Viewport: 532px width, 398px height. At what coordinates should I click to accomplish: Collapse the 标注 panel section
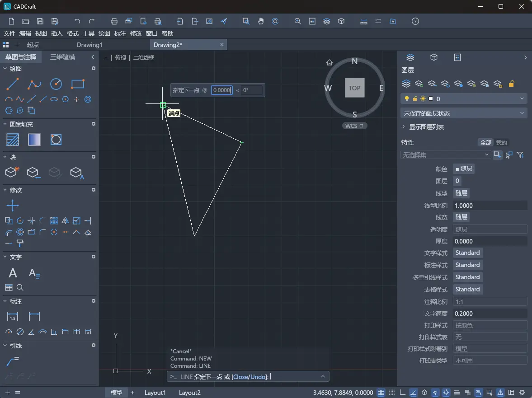click(5, 301)
